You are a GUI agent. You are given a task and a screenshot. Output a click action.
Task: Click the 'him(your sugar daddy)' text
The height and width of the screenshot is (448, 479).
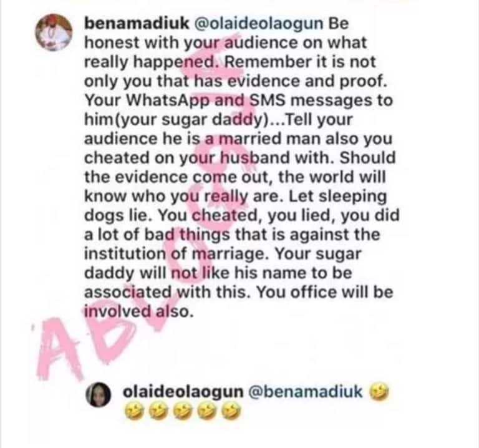tap(177, 120)
